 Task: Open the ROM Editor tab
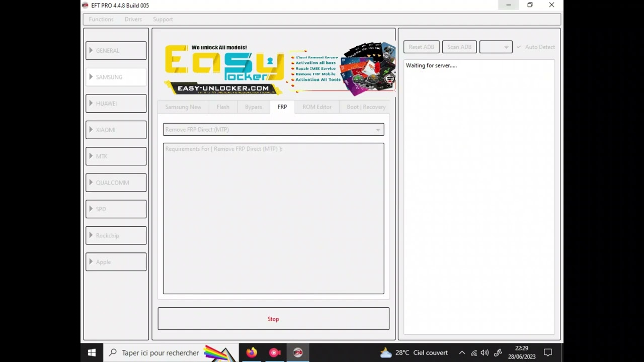click(x=317, y=107)
